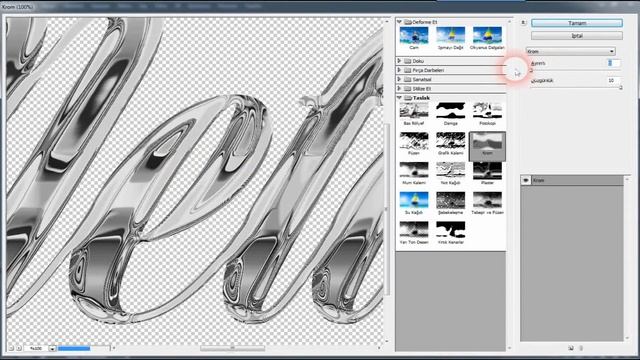The width and height of the screenshot is (640, 360).
Task: Click the Düzgünlük value field
Action: (613, 80)
